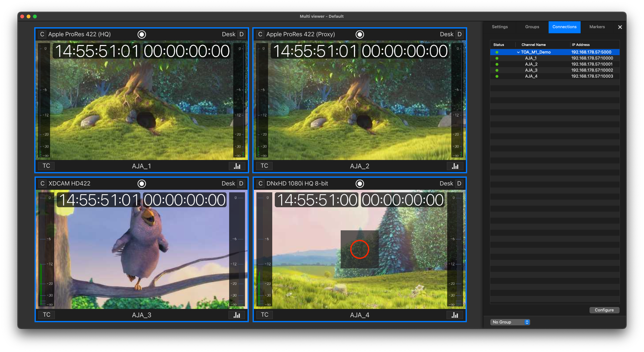Click the D button on AJA_2 viewer
The height and width of the screenshot is (352, 644).
(x=460, y=34)
